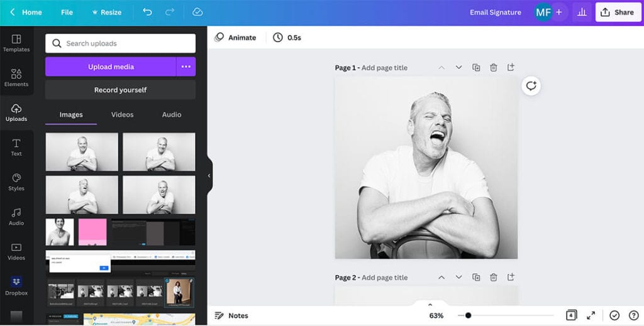Select the laughing man photo on Page 1
The height and width of the screenshot is (326, 644).
[x=426, y=168]
